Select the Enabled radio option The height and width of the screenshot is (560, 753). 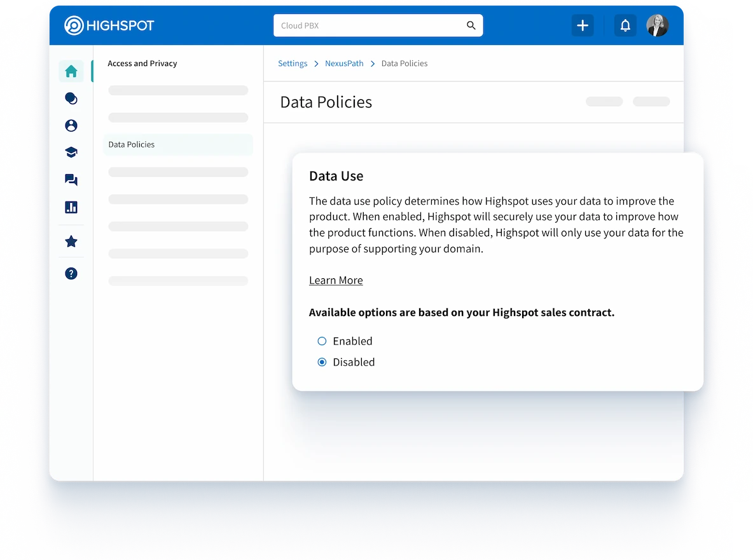pos(322,341)
